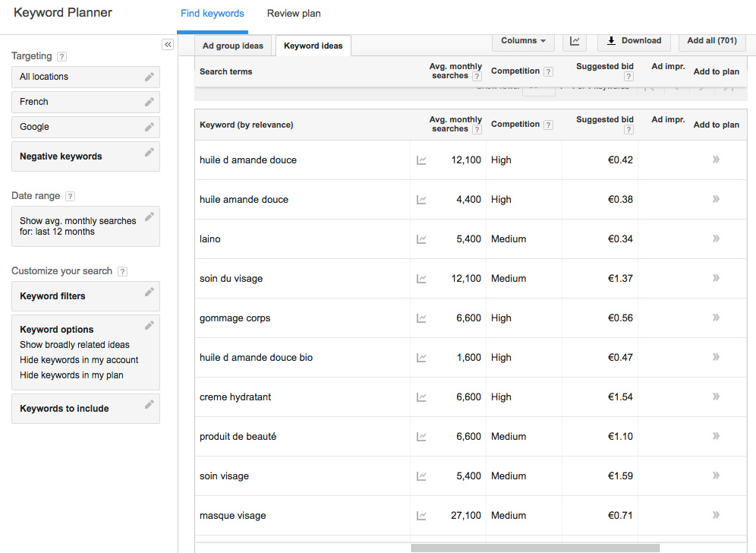Click Hide keywords in my plan option
Image resolution: width=756 pixels, height=553 pixels.
(71, 375)
